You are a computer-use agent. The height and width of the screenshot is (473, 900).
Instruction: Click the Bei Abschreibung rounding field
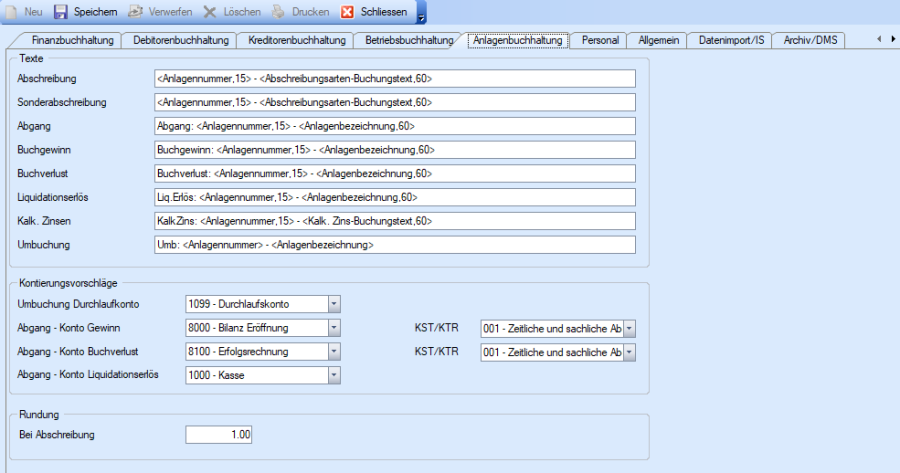220,434
